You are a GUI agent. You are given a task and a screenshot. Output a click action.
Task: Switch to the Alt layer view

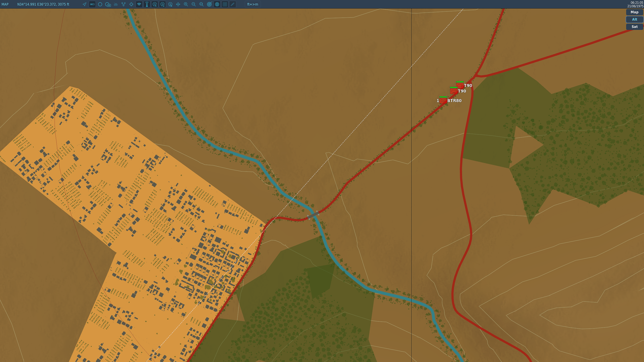634,19
